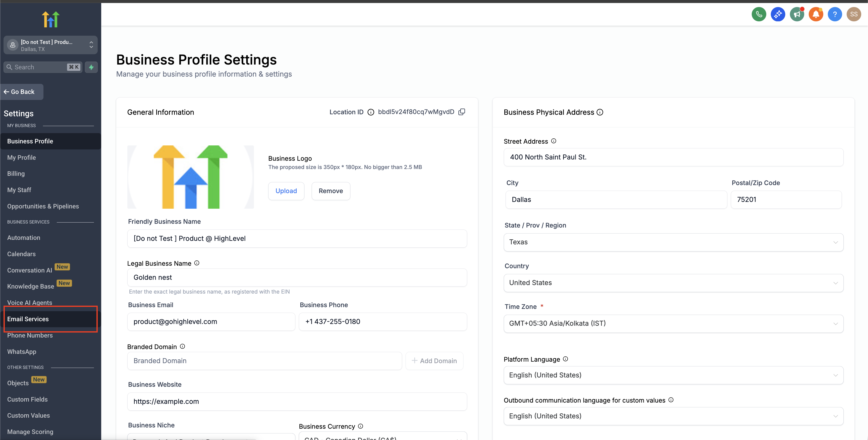Open the Platform Language dropdown
This screenshot has height=440, width=868.
click(673, 375)
